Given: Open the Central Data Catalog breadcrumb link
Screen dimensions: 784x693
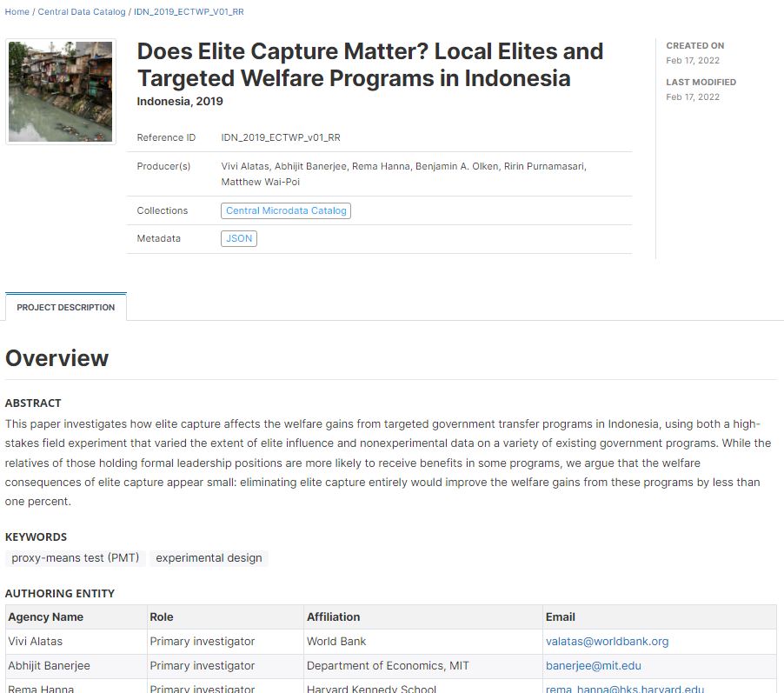Looking at the screenshot, I should pyautogui.click(x=82, y=11).
